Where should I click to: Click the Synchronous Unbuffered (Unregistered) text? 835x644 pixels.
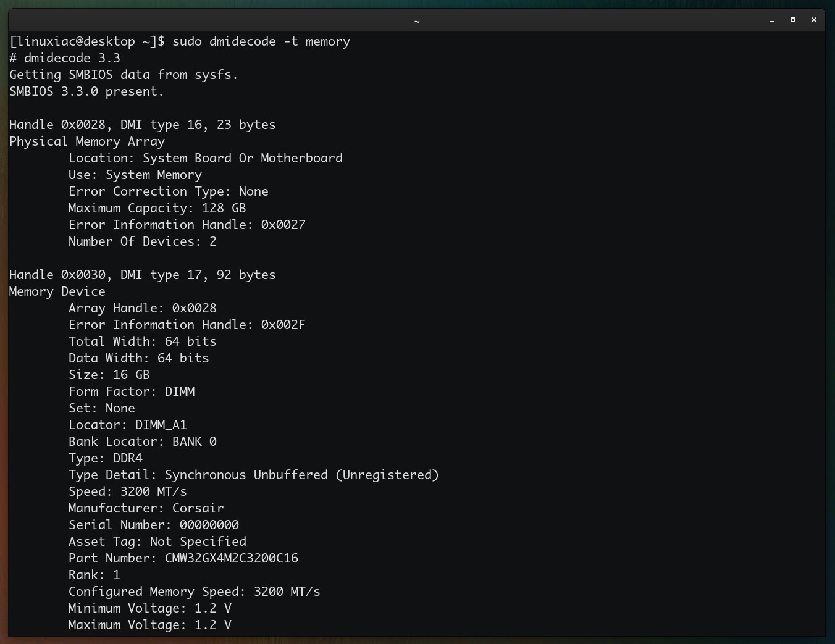[301, 475]
